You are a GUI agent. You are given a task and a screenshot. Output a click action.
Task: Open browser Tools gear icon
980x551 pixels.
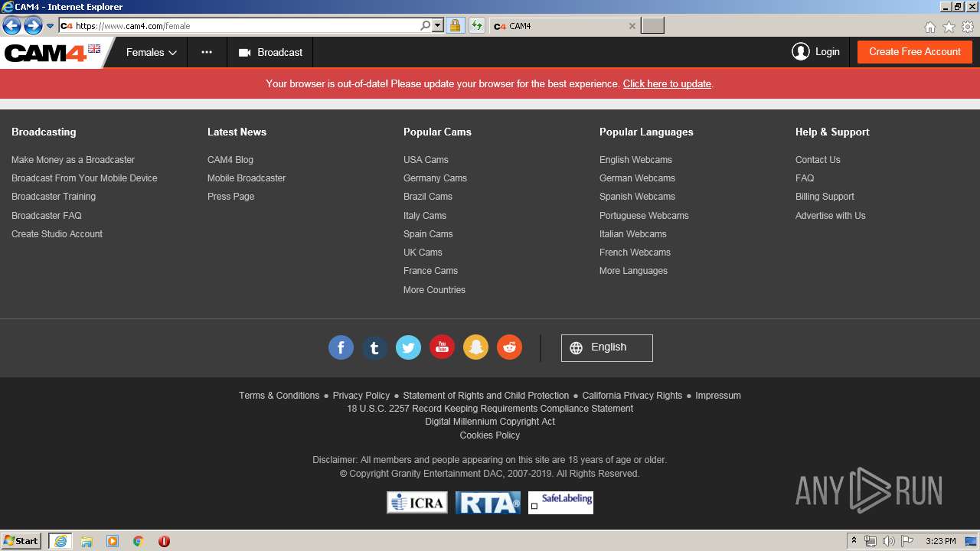coord(968,27)
